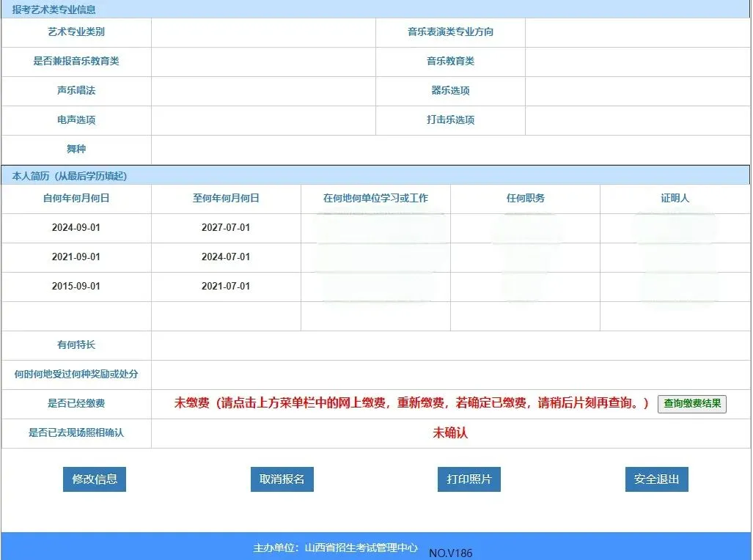Click the red 未缴费 payment notice

[411, 403]
